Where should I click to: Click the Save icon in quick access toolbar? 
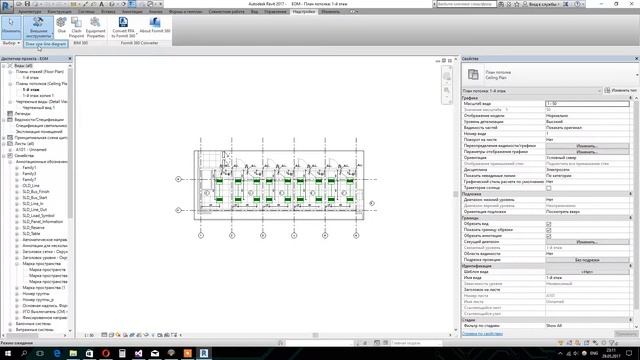click(x=27, y=4)
